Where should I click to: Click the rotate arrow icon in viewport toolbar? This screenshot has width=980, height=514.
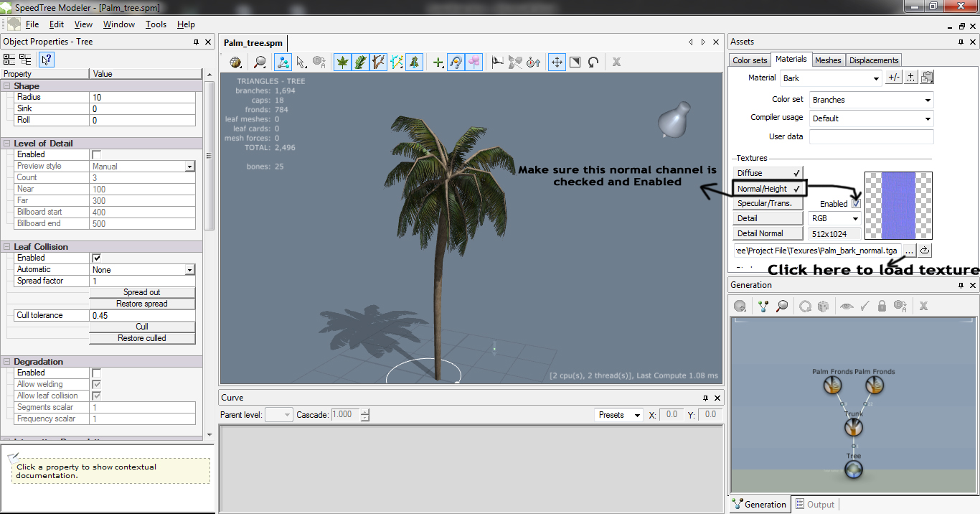coord(593,62)
